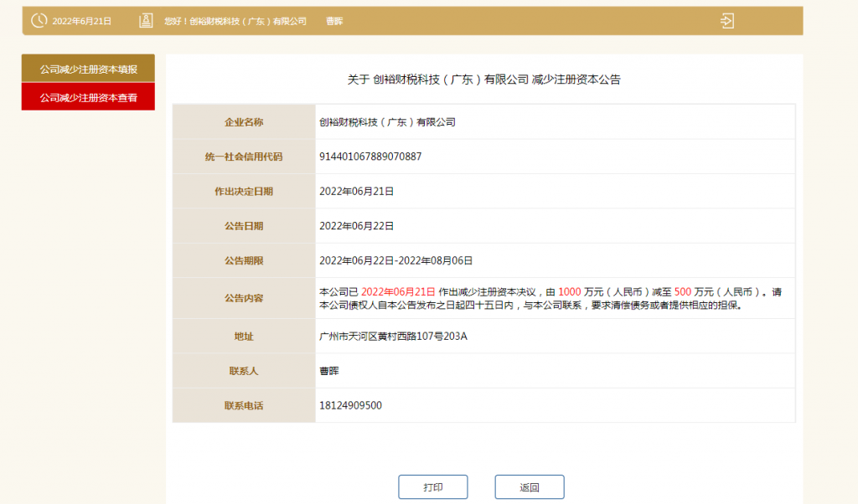Click the 地址 label cell

244,337
